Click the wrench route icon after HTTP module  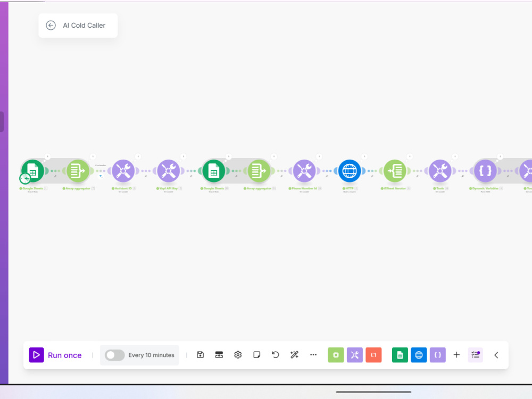tap(372, 176)
